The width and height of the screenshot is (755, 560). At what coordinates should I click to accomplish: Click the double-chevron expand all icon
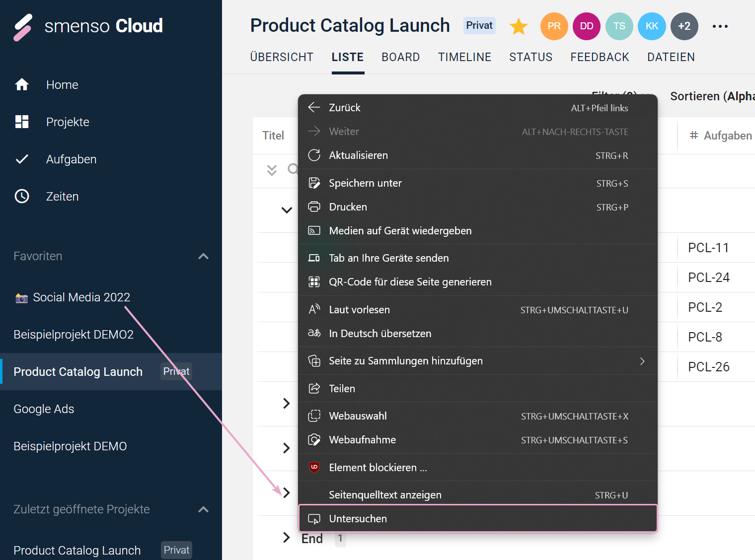pos(272,170)
